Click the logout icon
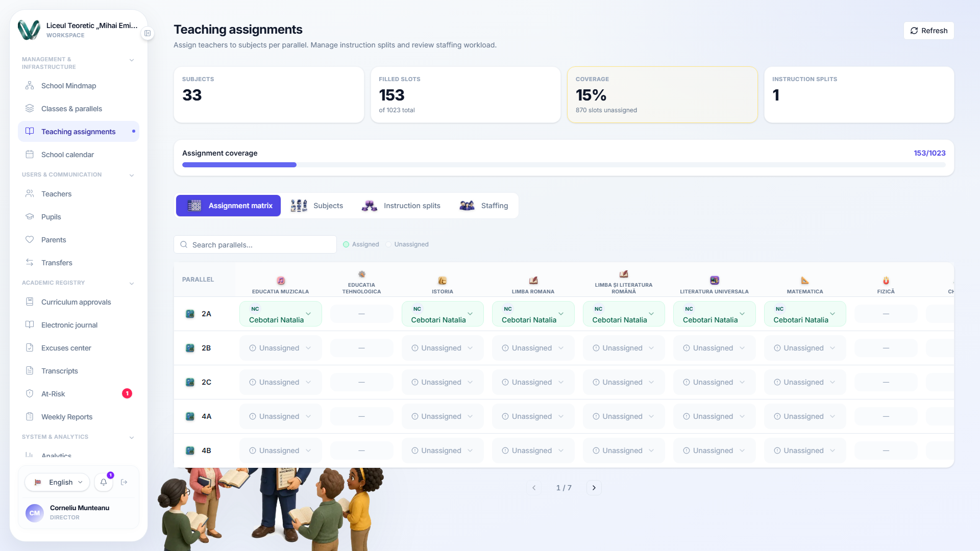980x551 pixels. click(124, 482)
